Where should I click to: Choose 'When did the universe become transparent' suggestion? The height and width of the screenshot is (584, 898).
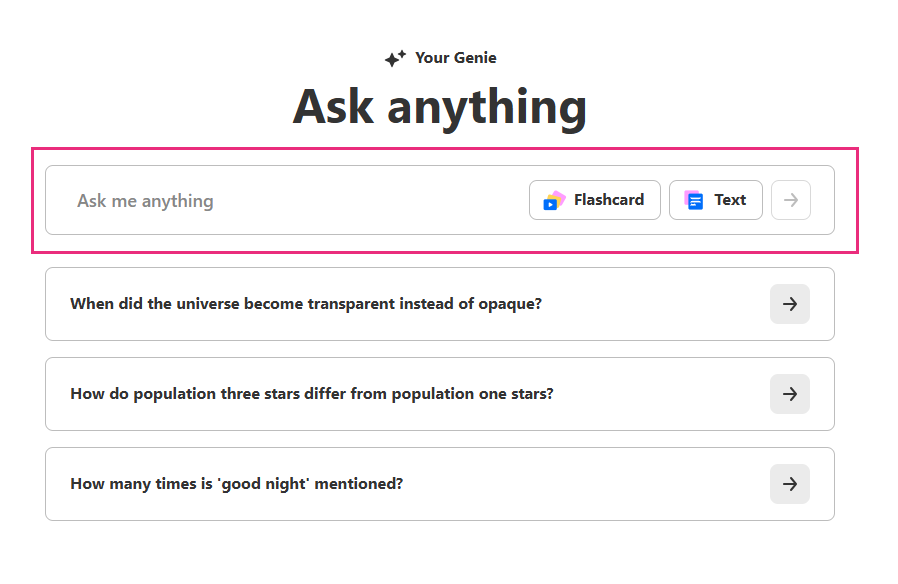coord(306,304)
